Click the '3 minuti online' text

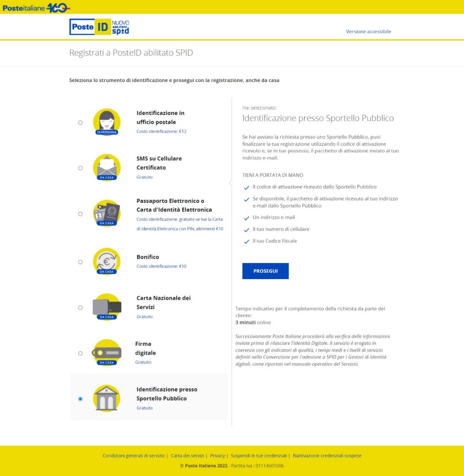click(253, 322)
